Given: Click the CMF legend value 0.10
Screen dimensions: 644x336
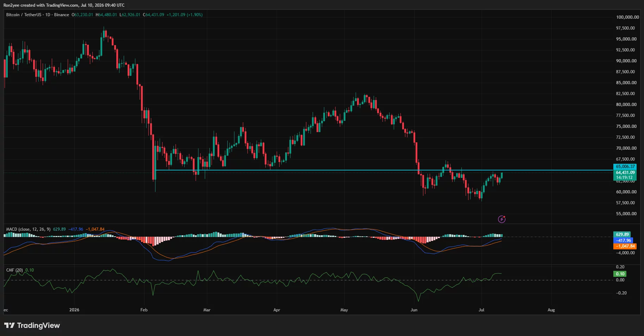Looking at the screenshot, I should point(30,270).
